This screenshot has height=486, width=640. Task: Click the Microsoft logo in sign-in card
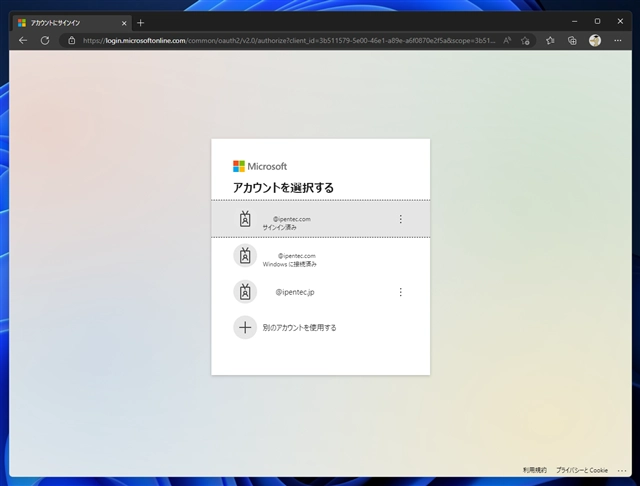(260, 166)
